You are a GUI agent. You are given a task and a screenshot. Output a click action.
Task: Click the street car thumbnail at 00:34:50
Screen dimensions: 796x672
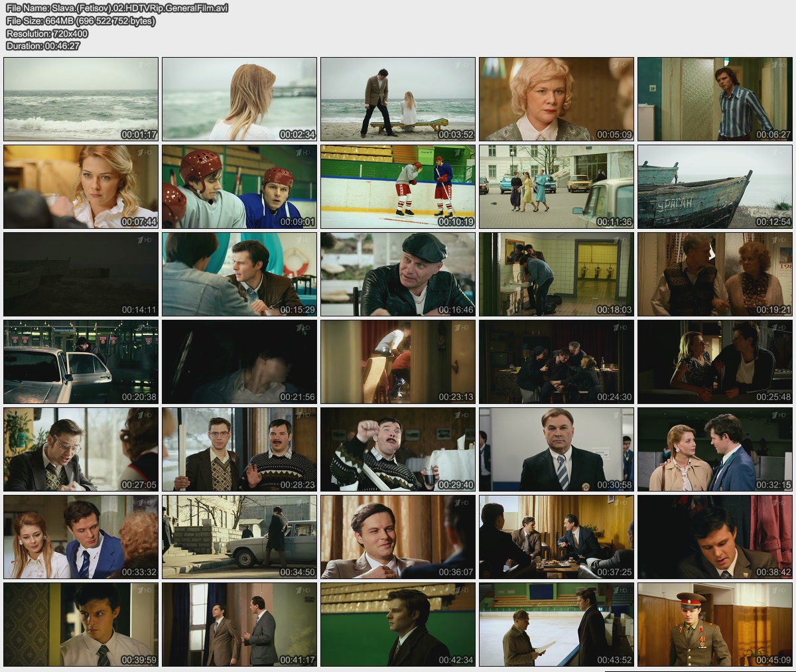point(239,537)
